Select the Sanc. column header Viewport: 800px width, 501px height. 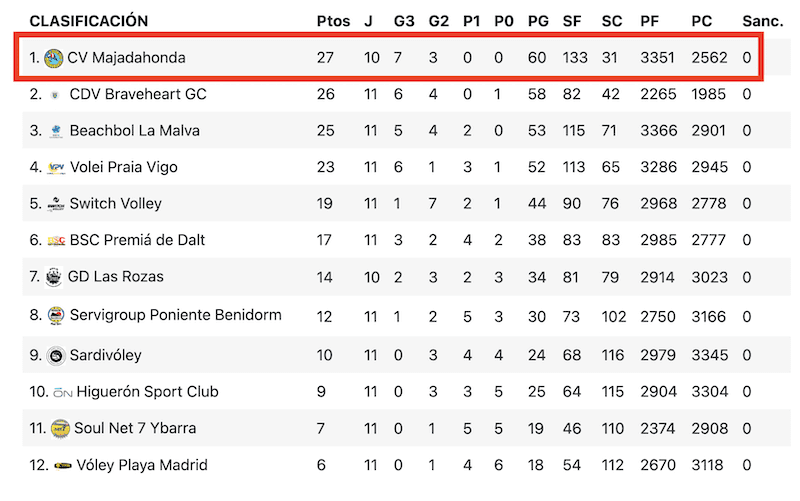763,21
